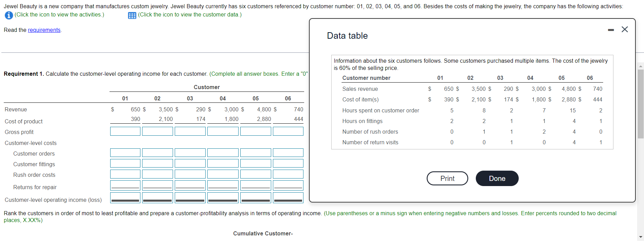Image resolution: width=644 pixels, height=245 pixels.
Task: Focus Customer fittings field for customer 05
Action: [256, 163]
